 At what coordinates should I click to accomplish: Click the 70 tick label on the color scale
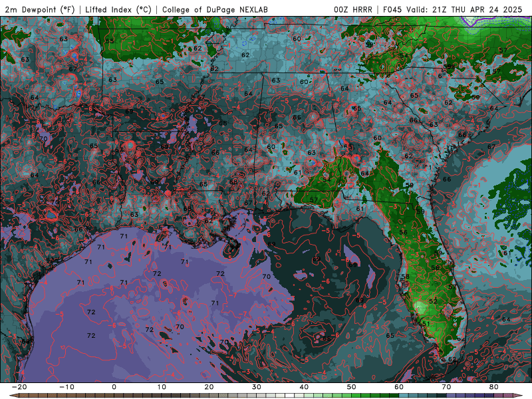coord(446,387)
